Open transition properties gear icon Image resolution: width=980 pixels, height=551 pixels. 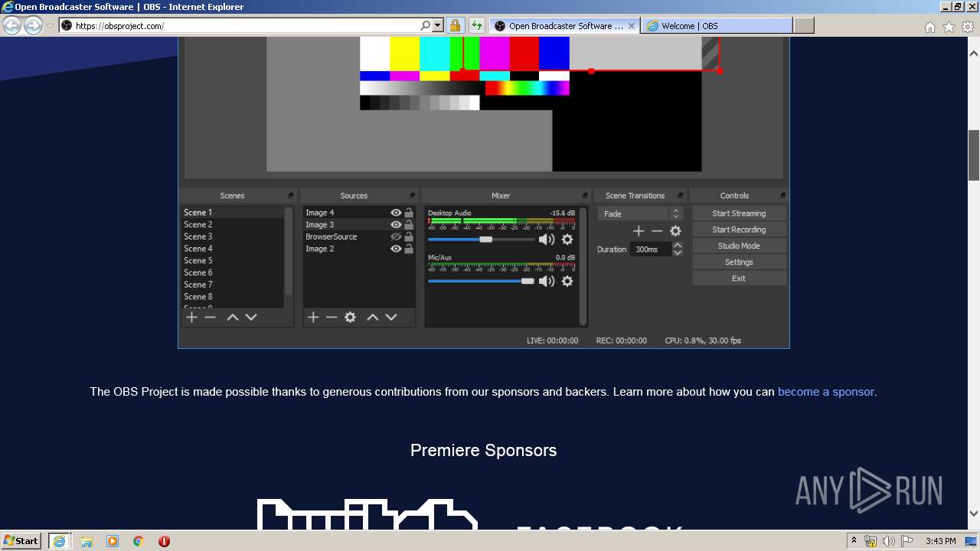(x=675, y=231)
